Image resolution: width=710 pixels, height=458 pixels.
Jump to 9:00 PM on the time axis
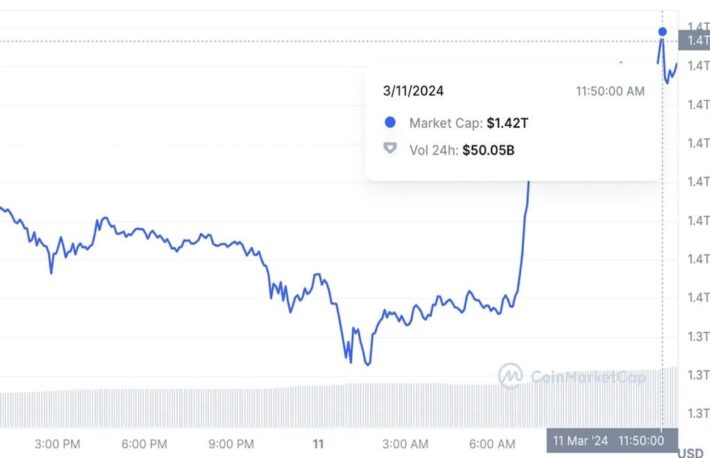click(x=232, y=443)
